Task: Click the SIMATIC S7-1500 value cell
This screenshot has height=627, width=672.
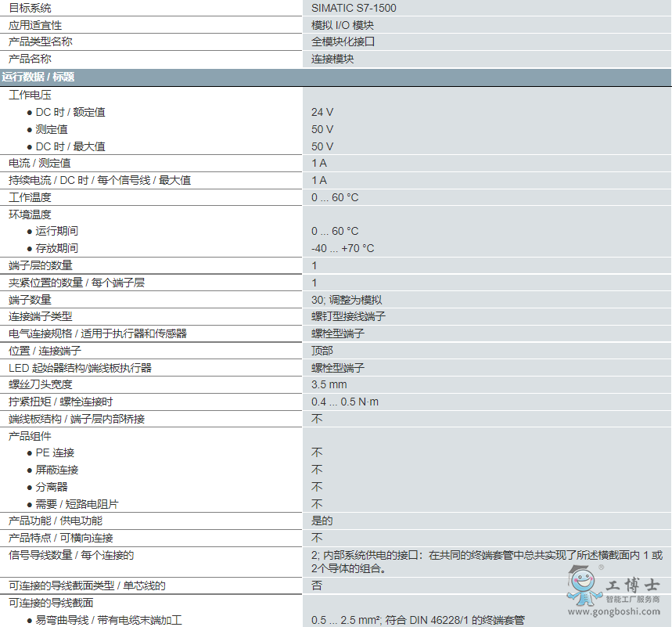Action: click(354, 8)
